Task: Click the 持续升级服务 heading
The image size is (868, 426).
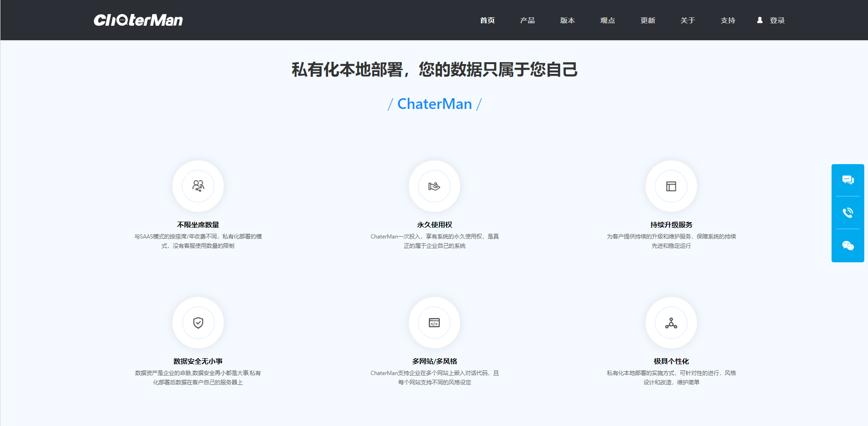Action: [671, 225]
